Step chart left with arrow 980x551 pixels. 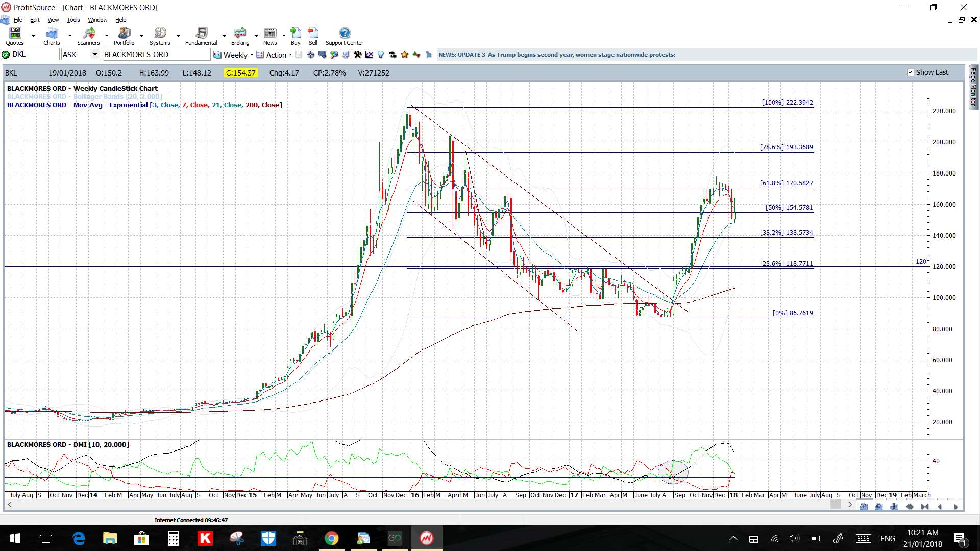[940, 507]
